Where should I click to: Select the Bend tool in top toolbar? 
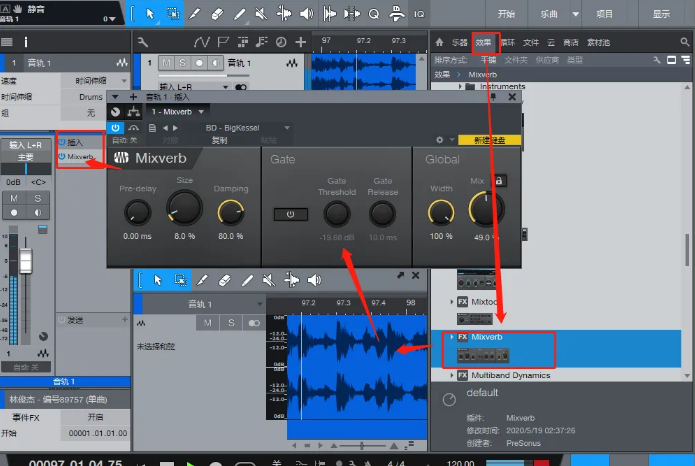coord(284,14)
